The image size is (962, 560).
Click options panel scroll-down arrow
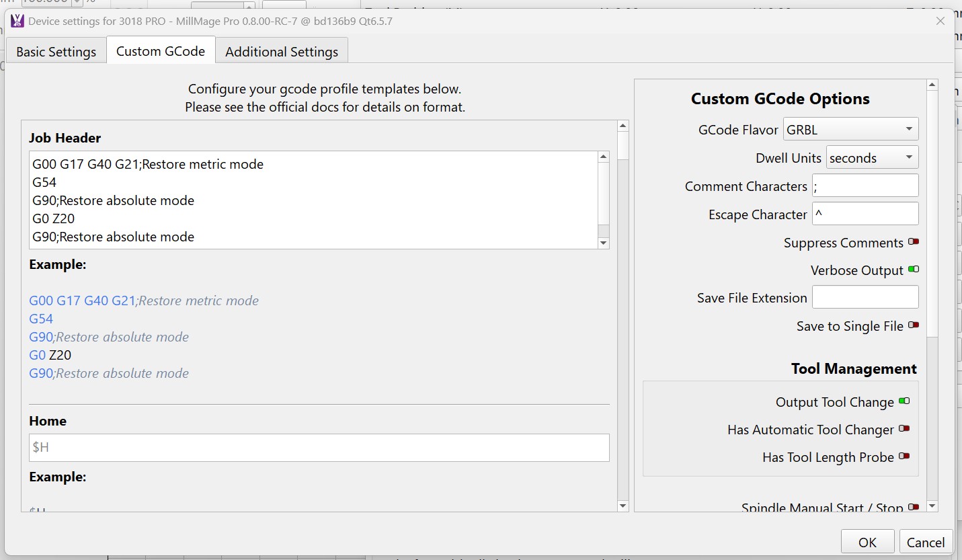coord(932,506)
